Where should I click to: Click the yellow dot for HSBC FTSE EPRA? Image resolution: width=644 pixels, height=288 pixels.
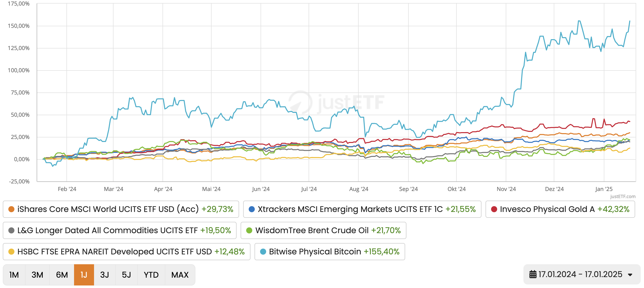tap(11, 252)
